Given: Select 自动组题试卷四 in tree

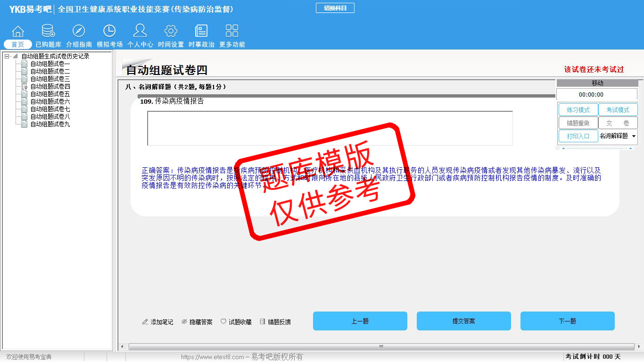Looking at the screenshot, I should [x=50, y=86].
